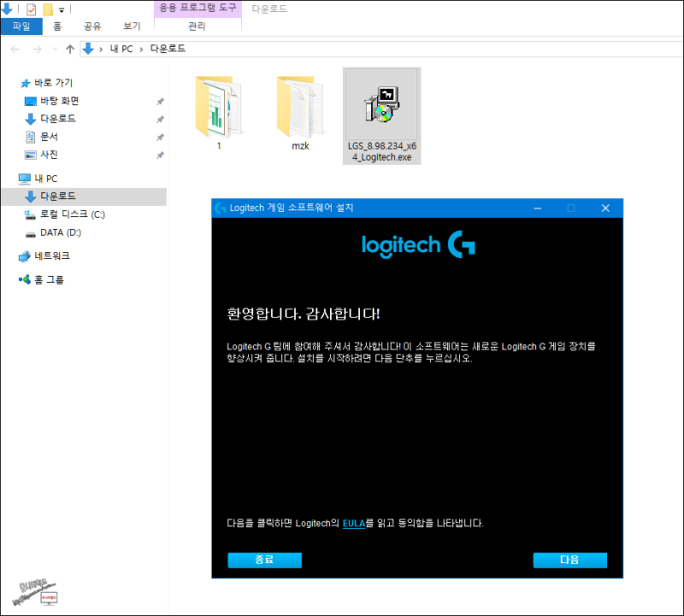Select 내 PC in navigation pane

click(46, 179)
